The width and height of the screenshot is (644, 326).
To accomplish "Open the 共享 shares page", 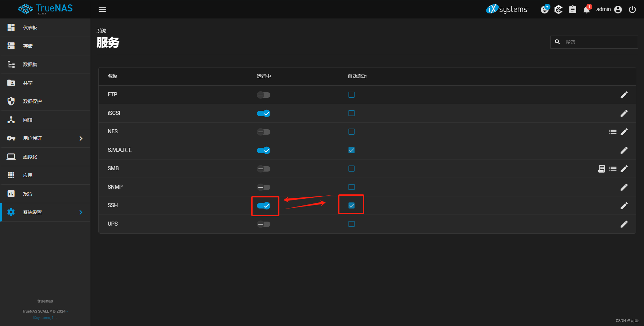I will tap(45, 83).
